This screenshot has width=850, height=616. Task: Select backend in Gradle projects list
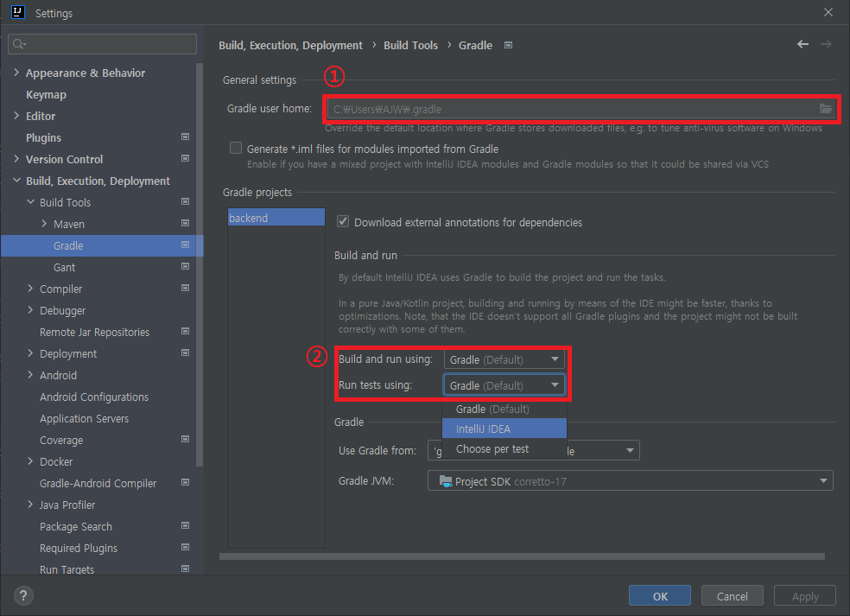276,218
